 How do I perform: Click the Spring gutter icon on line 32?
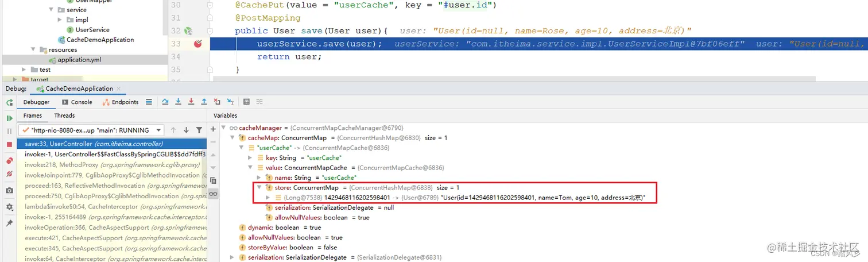[x=188, y=31]
